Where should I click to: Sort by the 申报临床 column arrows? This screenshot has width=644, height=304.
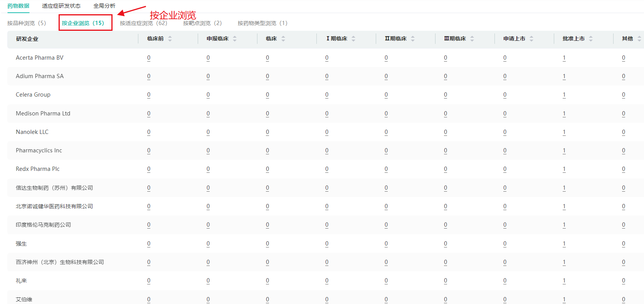point(235,39)
